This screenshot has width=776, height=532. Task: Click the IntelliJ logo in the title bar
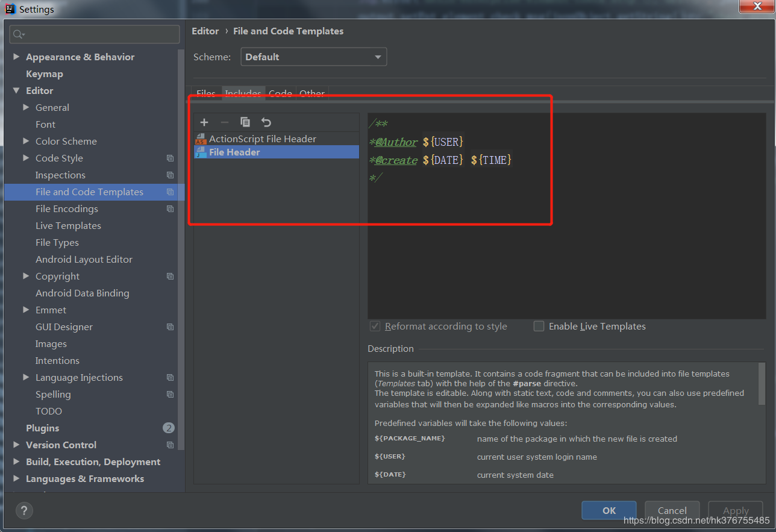pyautogui.click(x=10, y=9)
